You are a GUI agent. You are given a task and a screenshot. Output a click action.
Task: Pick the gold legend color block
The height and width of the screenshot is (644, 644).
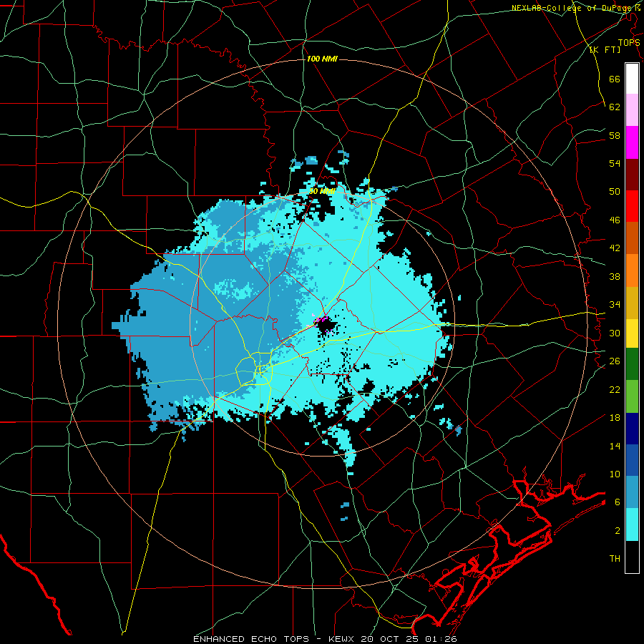coord(632,303)
